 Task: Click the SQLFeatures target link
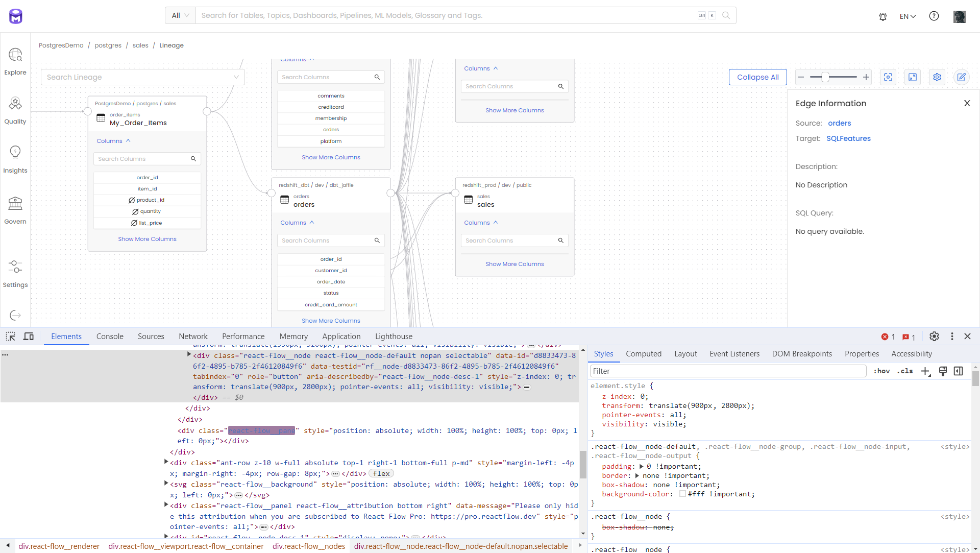point(849,138)
